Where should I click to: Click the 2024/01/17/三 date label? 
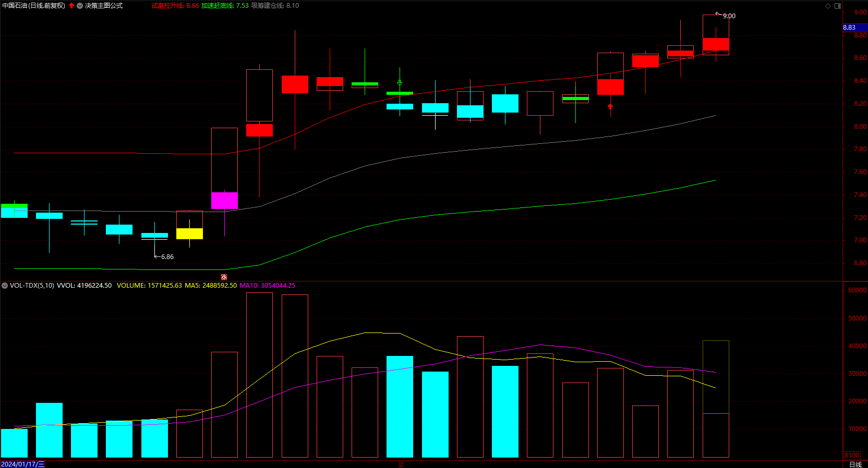(22, 464)
